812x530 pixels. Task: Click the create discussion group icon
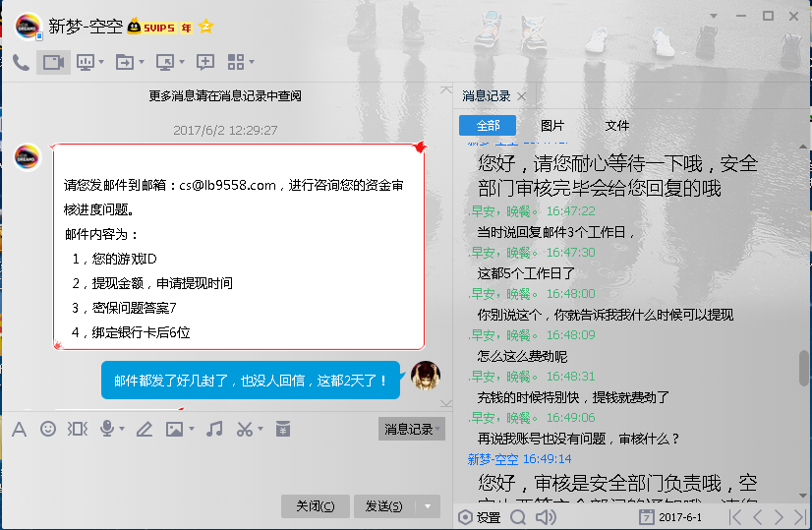coord(205,62)
